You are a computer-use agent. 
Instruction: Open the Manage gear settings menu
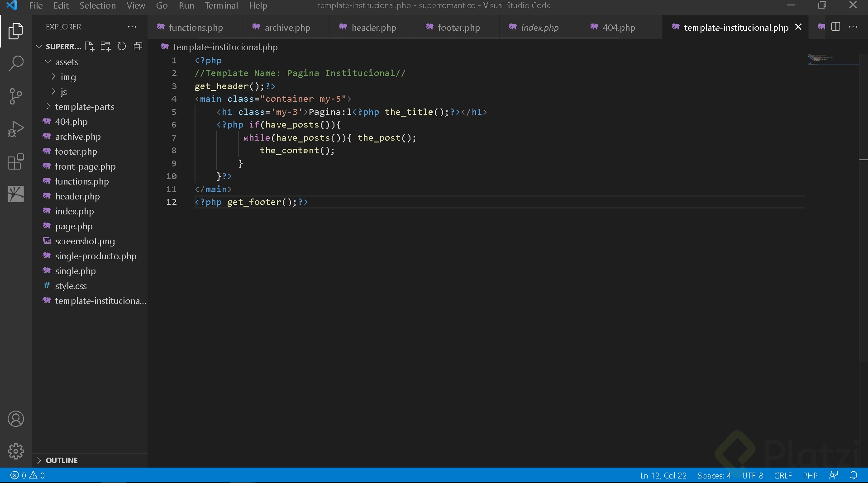coord(16,451)
